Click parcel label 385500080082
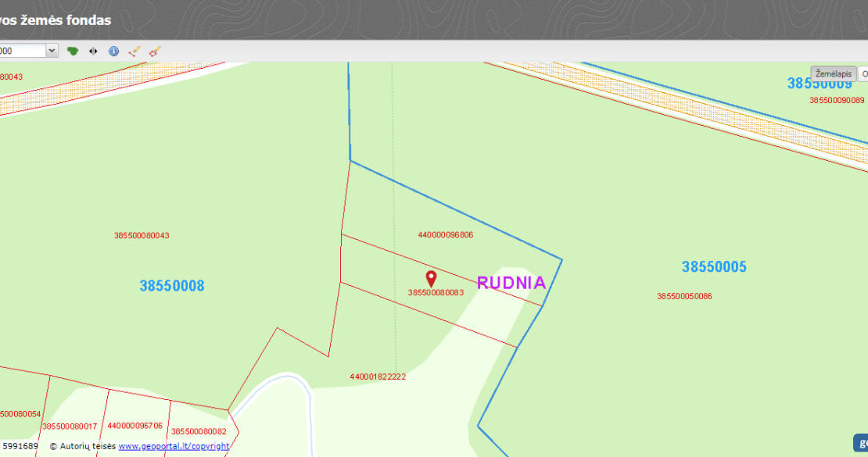 [199, 431]
